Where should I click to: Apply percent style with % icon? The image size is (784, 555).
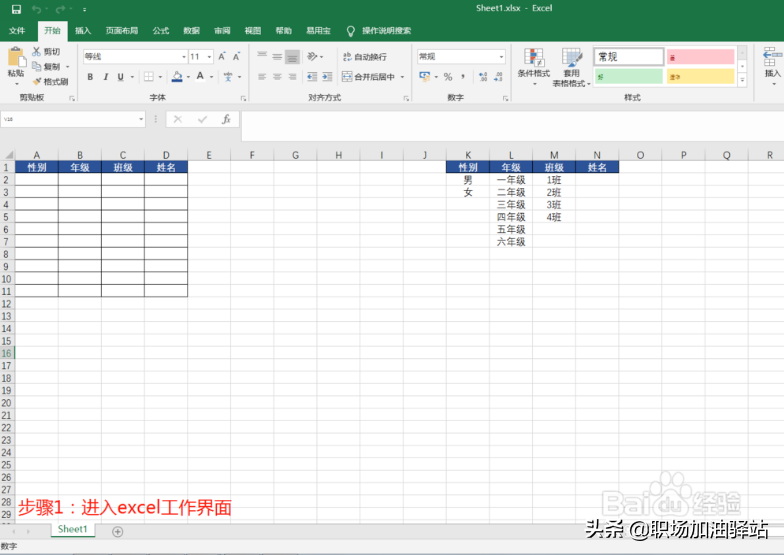(x=448, y=76)
